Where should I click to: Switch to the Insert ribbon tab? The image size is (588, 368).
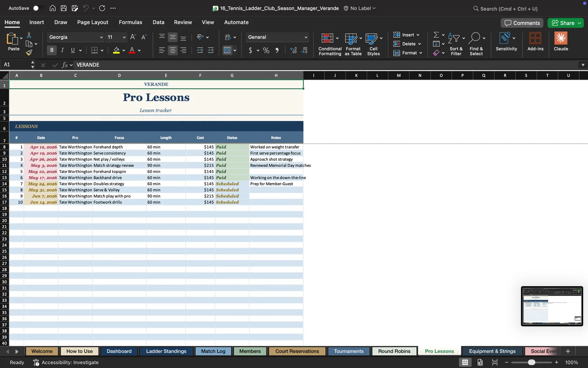tap(37, 22)
